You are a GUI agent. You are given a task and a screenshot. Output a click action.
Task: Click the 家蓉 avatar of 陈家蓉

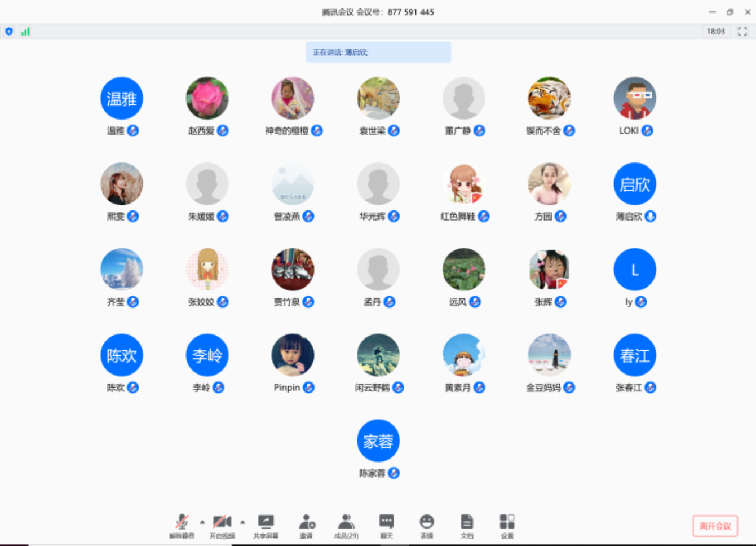point(378,441)
